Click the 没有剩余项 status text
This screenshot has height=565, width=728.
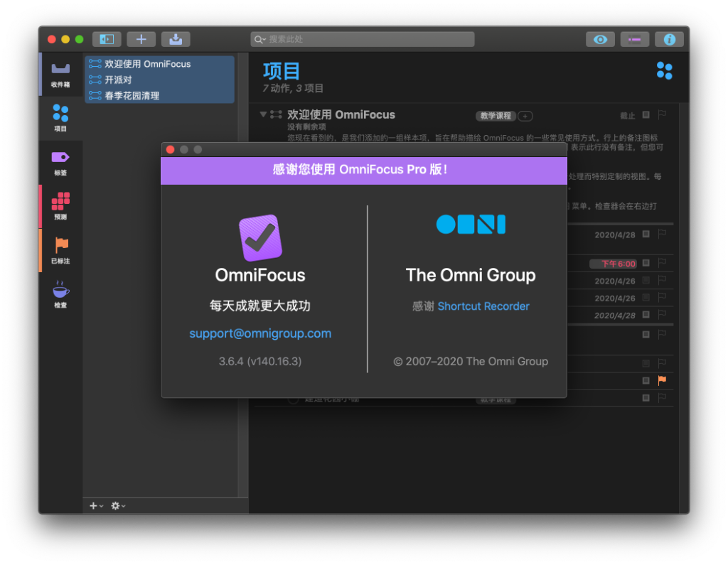[306, 127]
